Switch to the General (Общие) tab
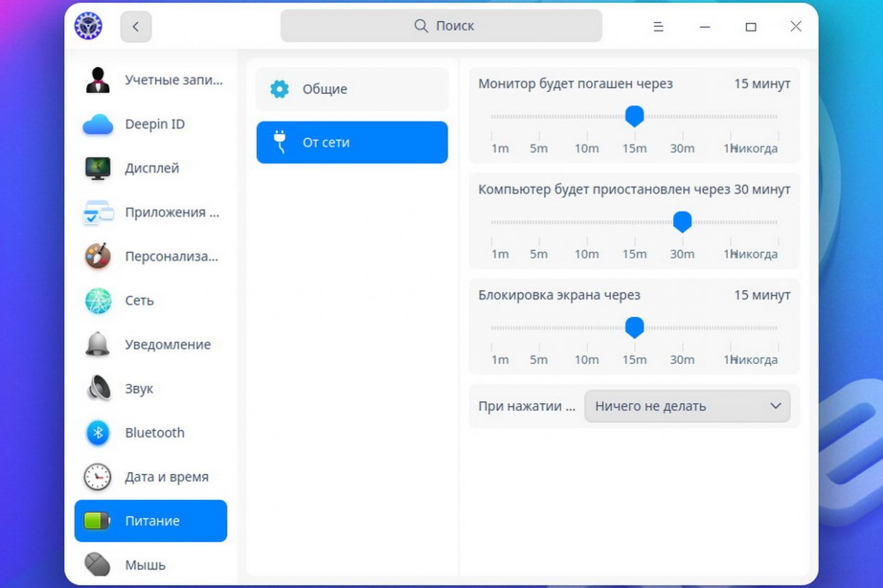The height and width of the screenshot is (588, 883). pyautogui.click(x=352, y=90)
